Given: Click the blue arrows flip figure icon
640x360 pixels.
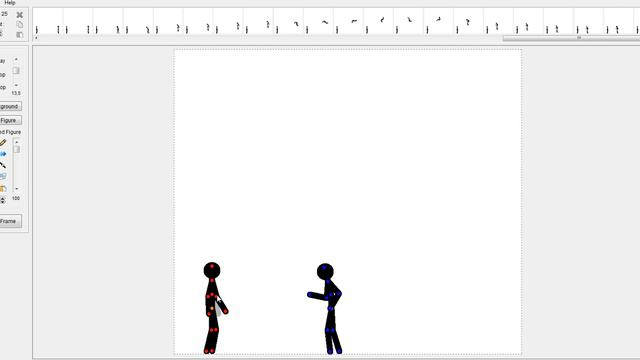Looking at the screenshot, I should point(3,154).
